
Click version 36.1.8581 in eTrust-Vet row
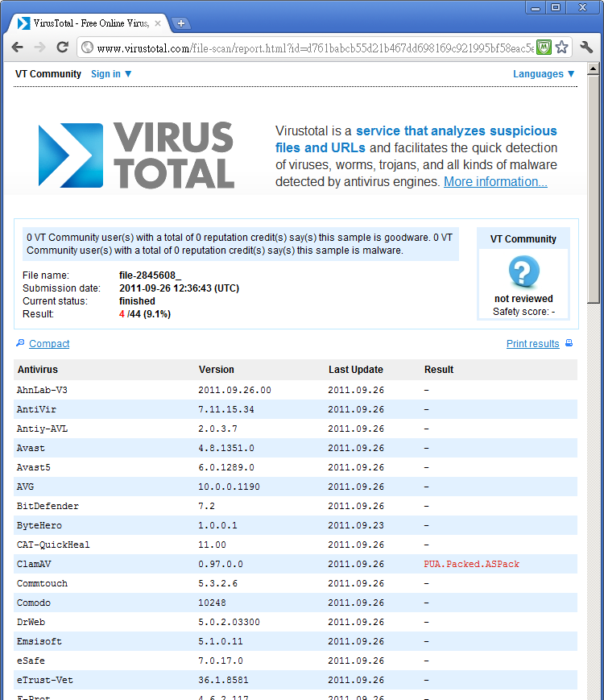[223, 681]
